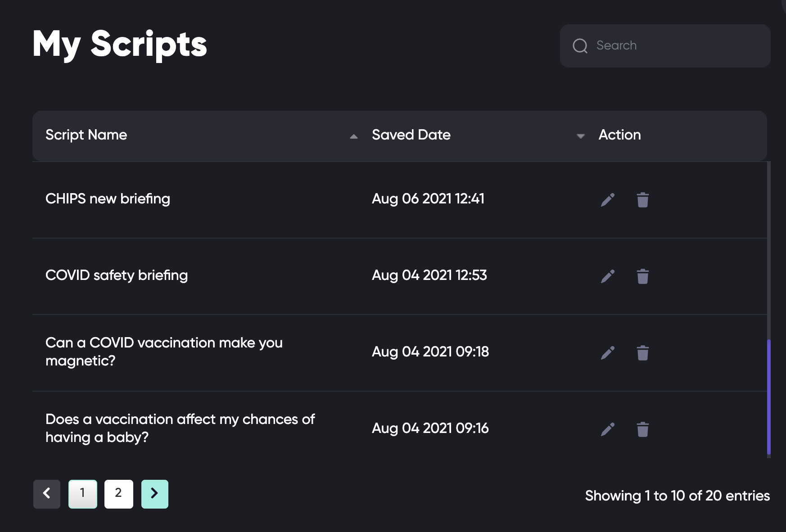Open the COVID safety briefing entry
The height and width of the screenshot is (532, 786).
117,275
